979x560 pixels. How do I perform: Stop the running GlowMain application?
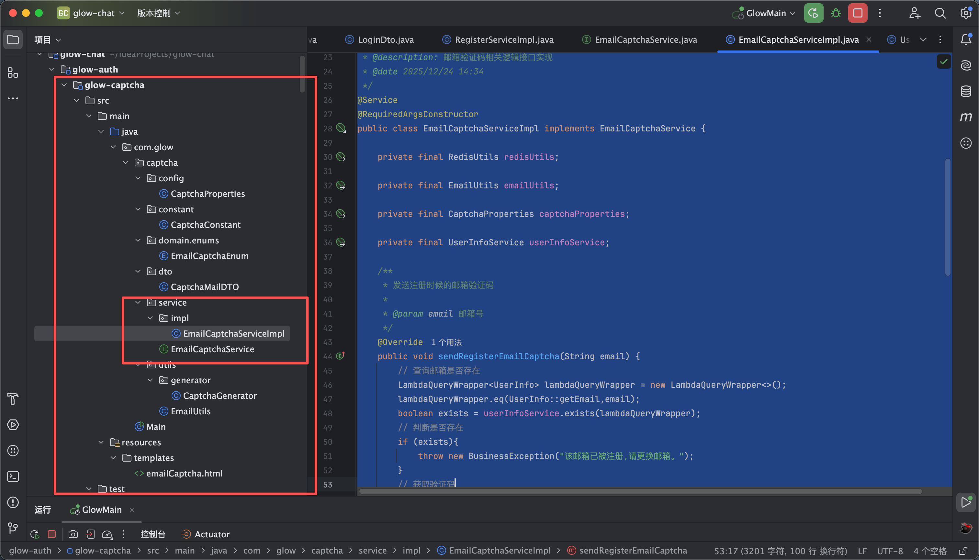click(858, 13)
